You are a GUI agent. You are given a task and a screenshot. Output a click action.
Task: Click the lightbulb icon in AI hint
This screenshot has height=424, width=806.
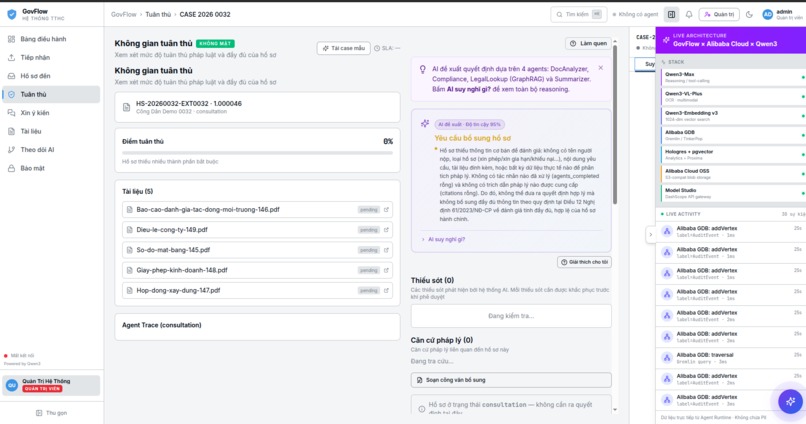(x=423, y=69)
